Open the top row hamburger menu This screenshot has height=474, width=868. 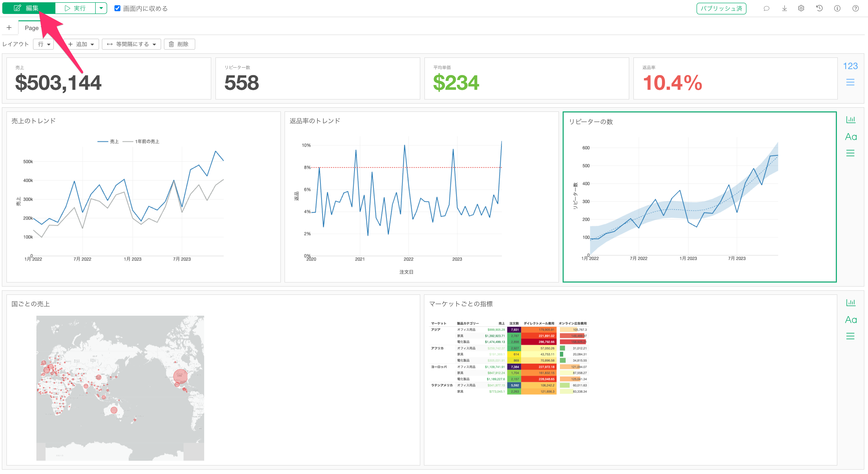click(850, 82)
